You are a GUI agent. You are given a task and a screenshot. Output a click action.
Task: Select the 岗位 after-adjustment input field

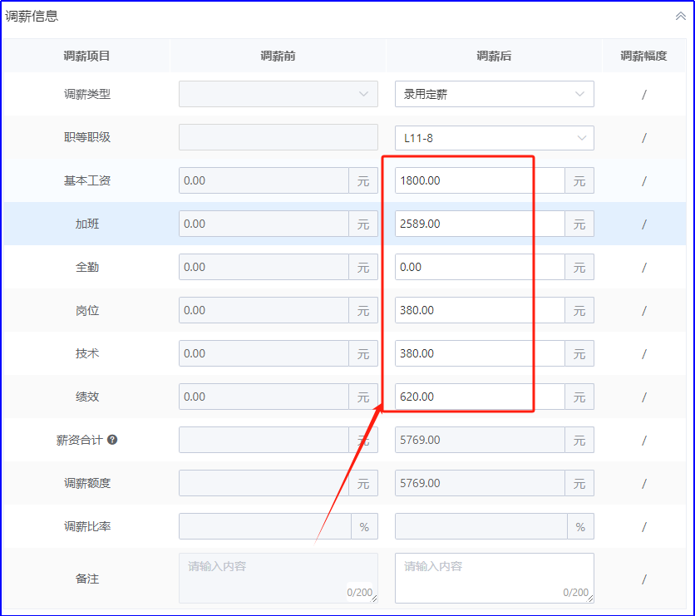479,310
